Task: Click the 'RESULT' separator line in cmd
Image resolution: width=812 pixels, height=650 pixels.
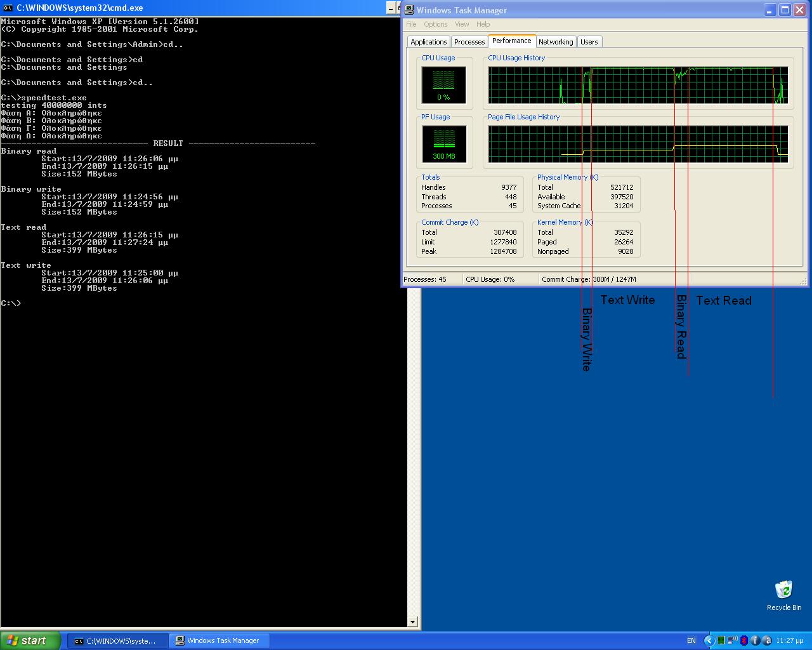Action: click(158, 143)
